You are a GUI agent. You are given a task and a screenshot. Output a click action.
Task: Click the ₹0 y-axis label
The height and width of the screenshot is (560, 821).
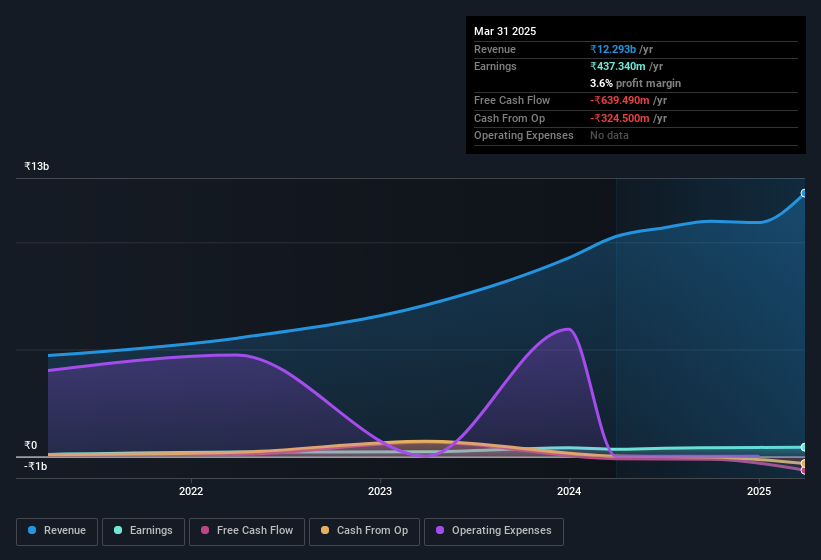coord(30,445)
